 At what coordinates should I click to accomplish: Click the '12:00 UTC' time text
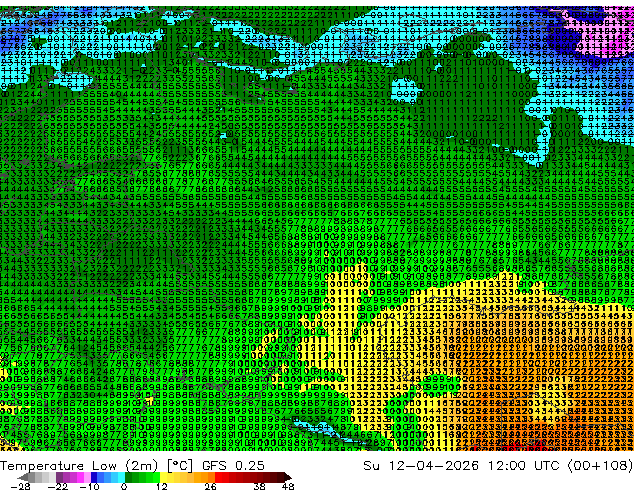coord(526,466)
